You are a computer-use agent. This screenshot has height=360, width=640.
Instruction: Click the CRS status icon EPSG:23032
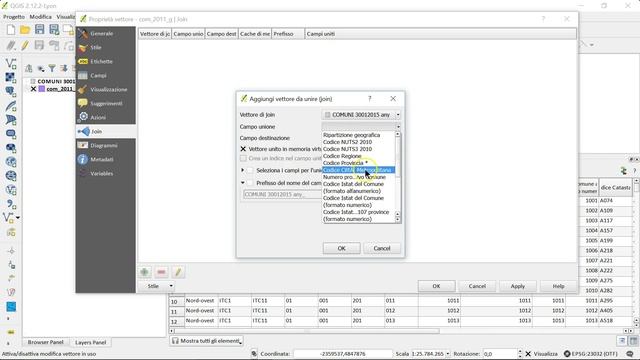590,354
